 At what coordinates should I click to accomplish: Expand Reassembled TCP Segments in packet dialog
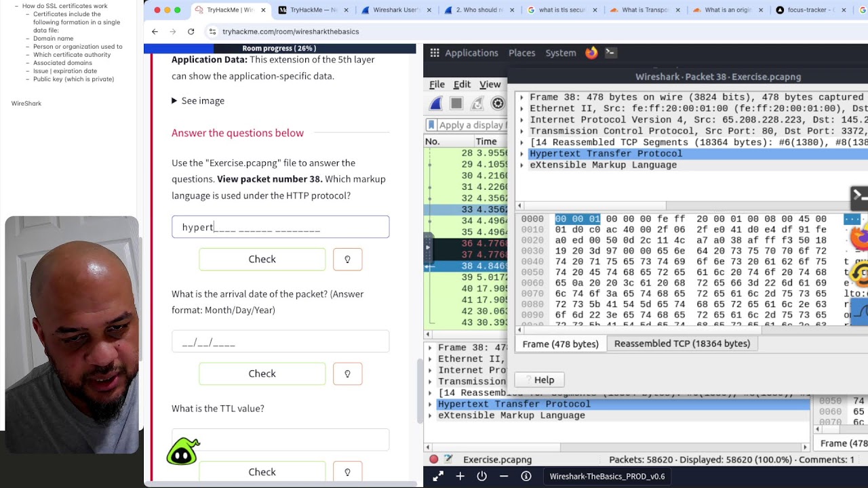tap(521, 142)
